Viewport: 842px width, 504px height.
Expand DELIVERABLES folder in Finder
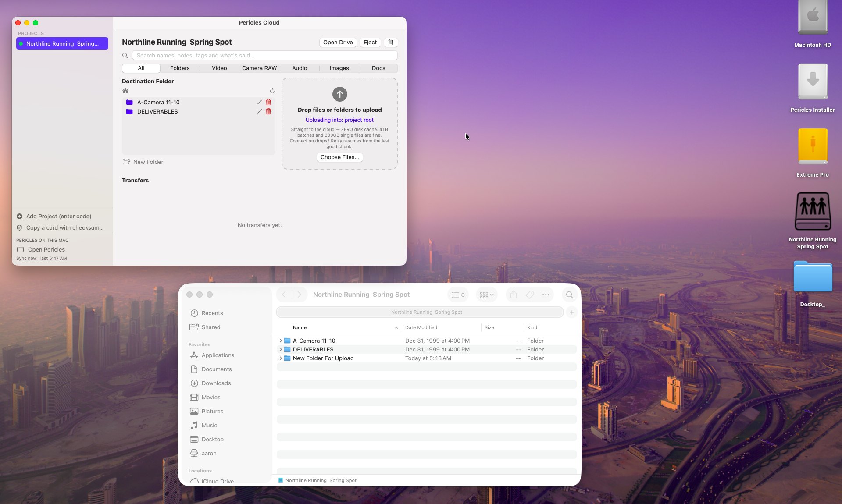pyautogui.click(x=281, y=350)
